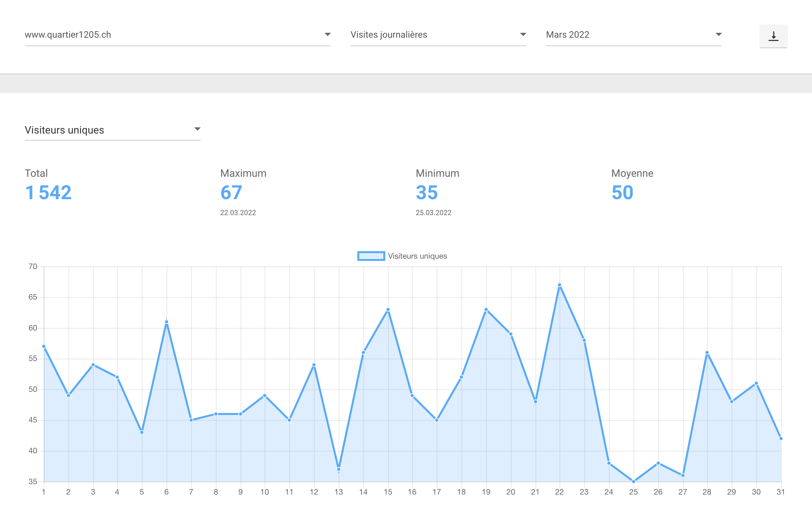The height and width of the screenshot is (516, 812).
Task: Click the Visiteurs uniques legend label
Action: tap(417, 256)
